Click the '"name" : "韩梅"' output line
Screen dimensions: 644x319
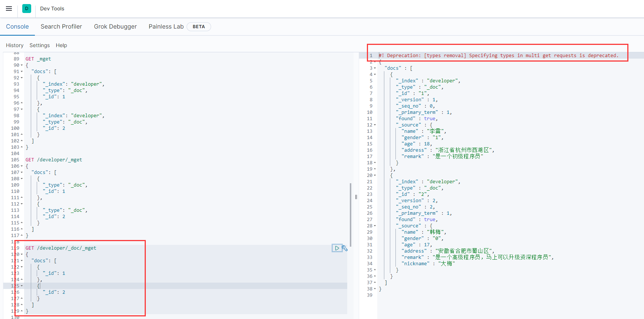[424, 232]
